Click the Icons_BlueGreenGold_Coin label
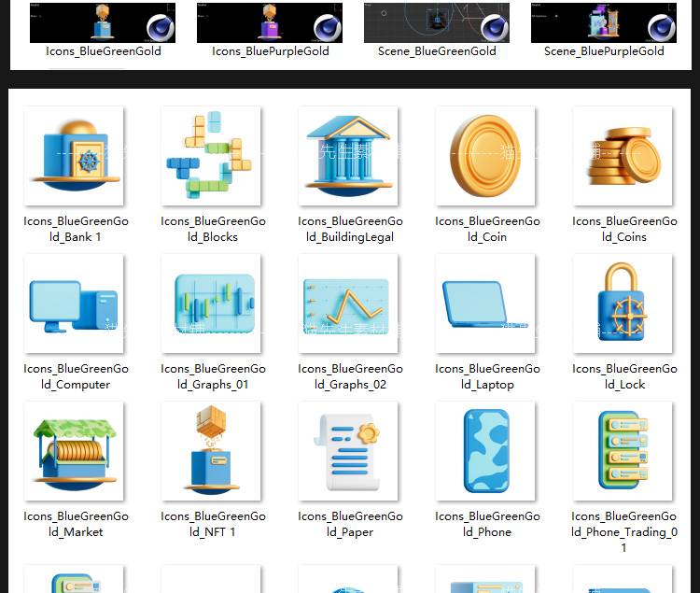The width and height of the screenshot is (700, 593). coord(487,229)
